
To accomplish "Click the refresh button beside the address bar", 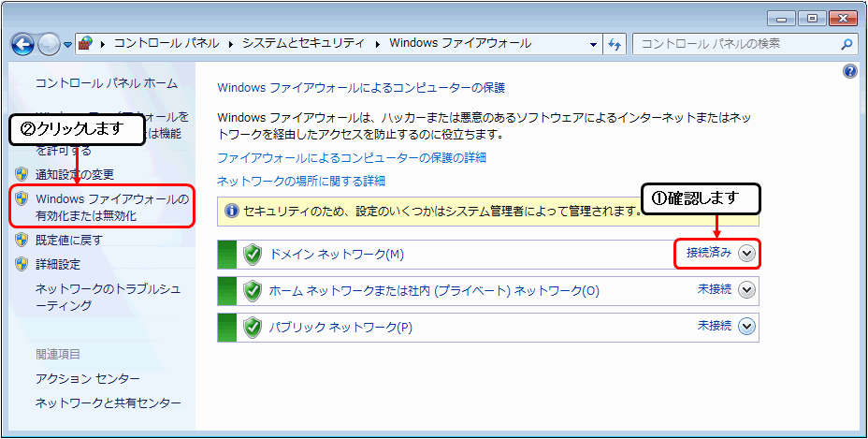I will [614, 44].
